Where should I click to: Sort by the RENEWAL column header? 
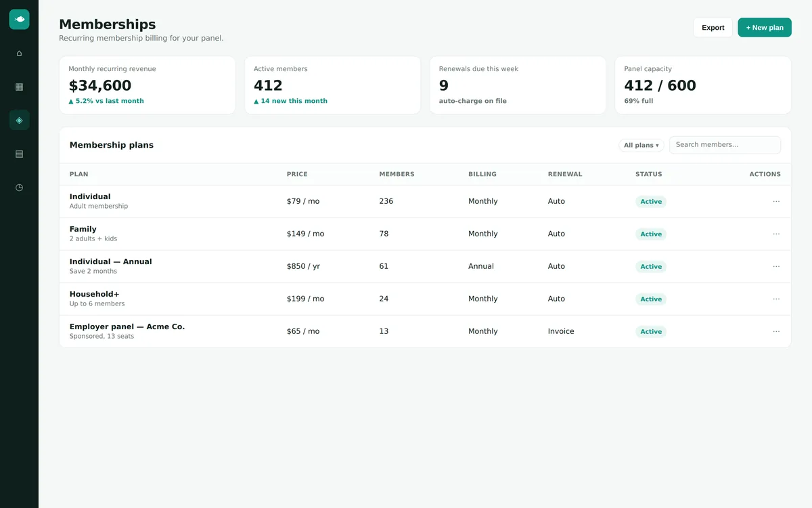pos(565,174)
